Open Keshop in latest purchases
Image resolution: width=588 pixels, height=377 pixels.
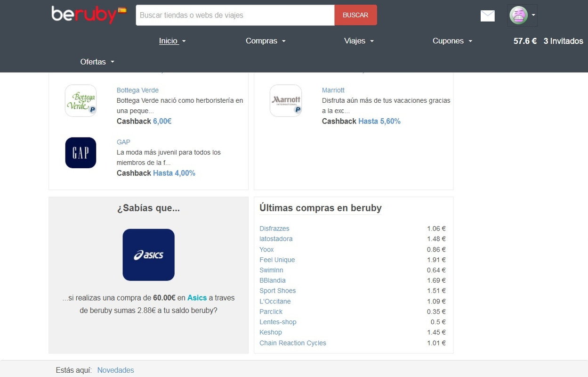(x=271, y=332)
